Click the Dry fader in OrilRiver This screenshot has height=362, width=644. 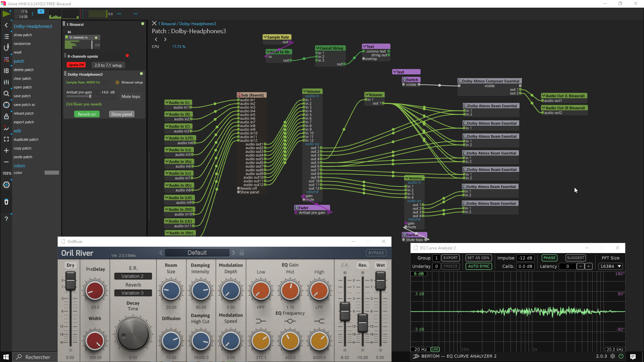tap(70, 281)
